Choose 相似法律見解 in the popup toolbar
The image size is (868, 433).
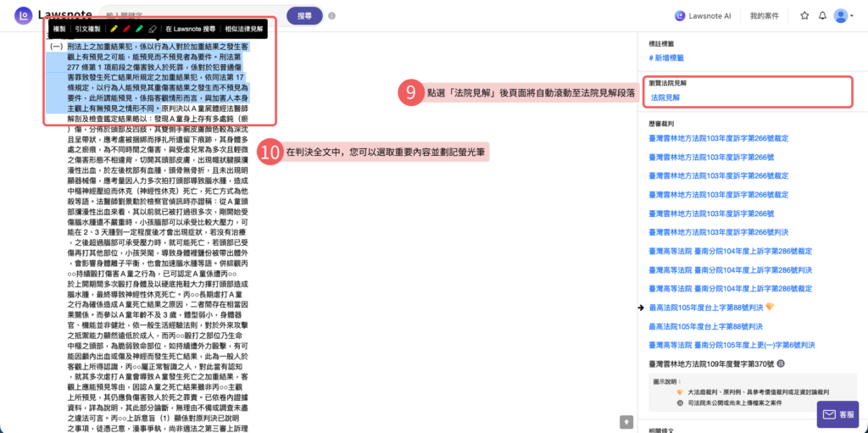243,29
